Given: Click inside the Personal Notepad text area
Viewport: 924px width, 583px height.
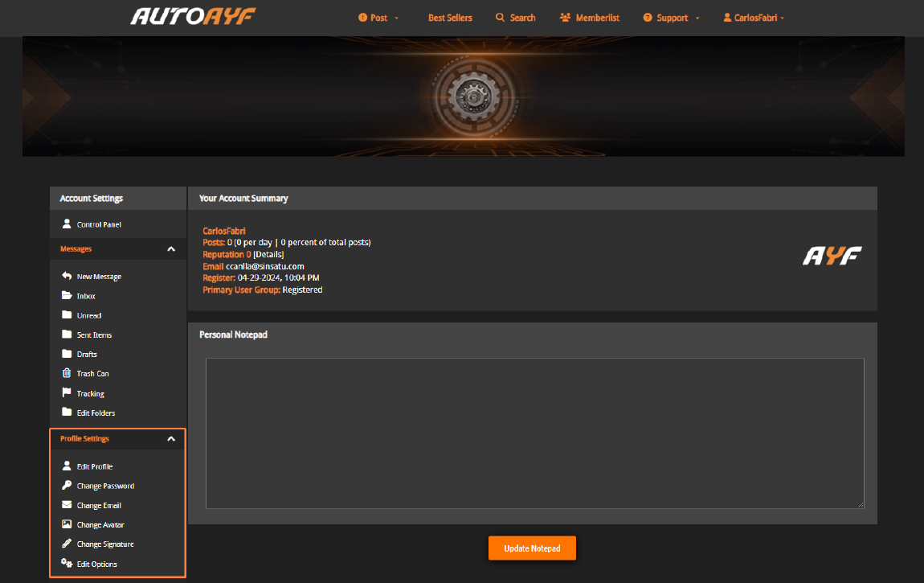Looking at the screenshot, I should pyautogui.click(x=534, y=433).
